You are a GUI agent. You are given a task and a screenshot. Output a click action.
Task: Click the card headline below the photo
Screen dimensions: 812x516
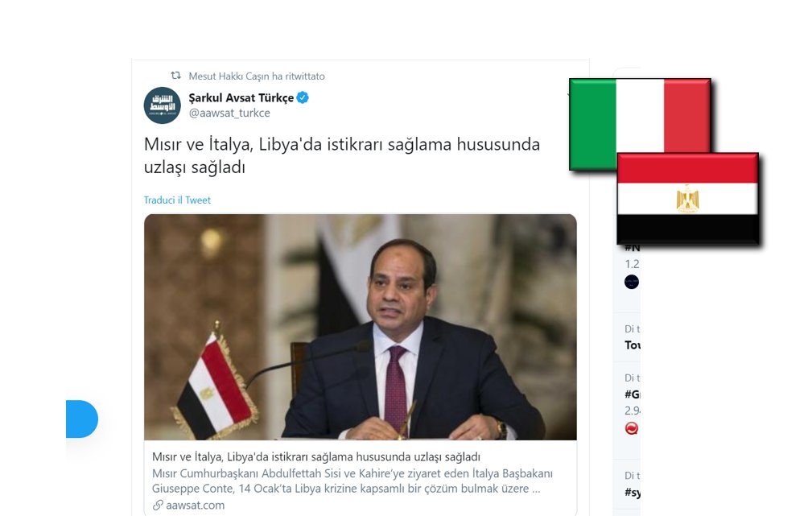point(316,457)
